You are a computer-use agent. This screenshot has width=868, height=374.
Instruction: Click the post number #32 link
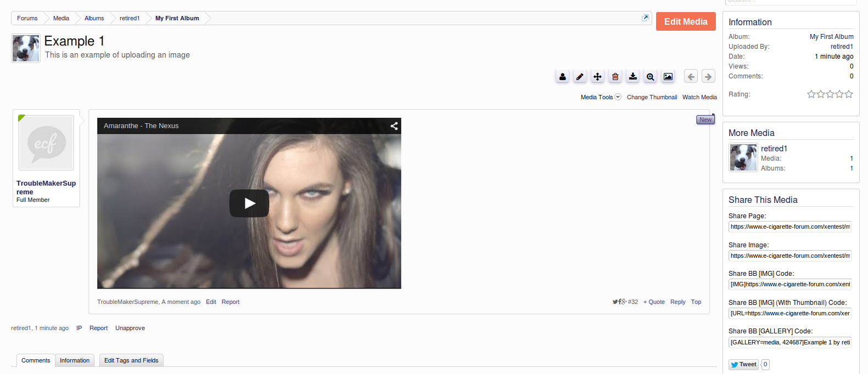(633, 302)
